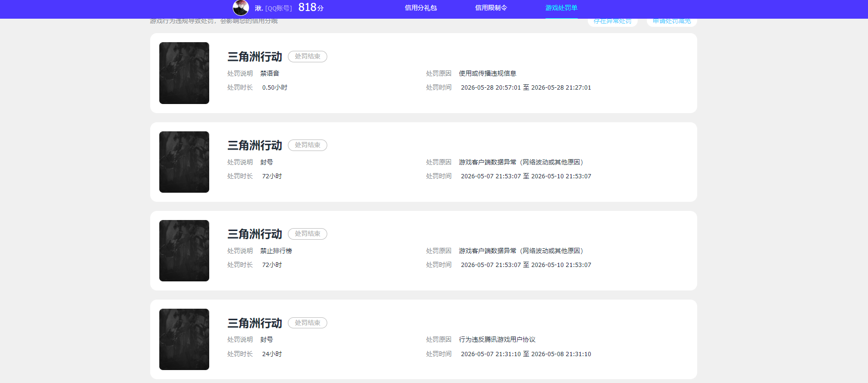Select the 禁语音 penalty description
This screenshot has height=383, width=868.
pos(270,73)
